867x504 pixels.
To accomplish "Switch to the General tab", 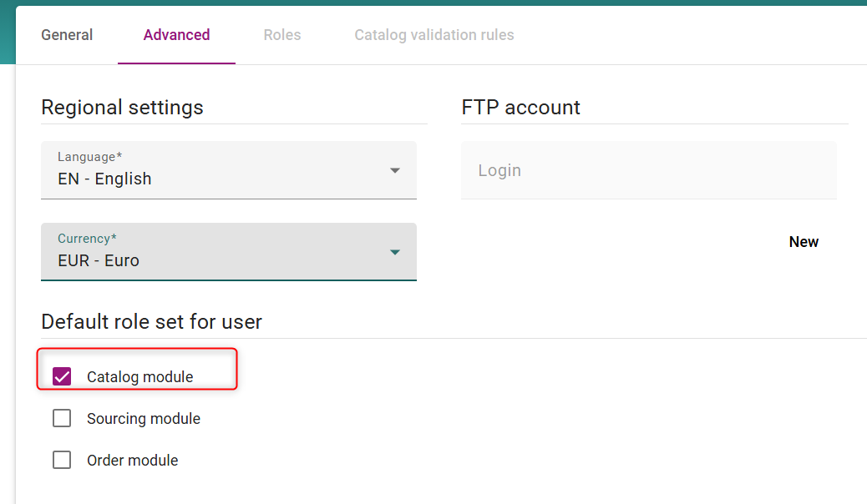I will point(67,35).
